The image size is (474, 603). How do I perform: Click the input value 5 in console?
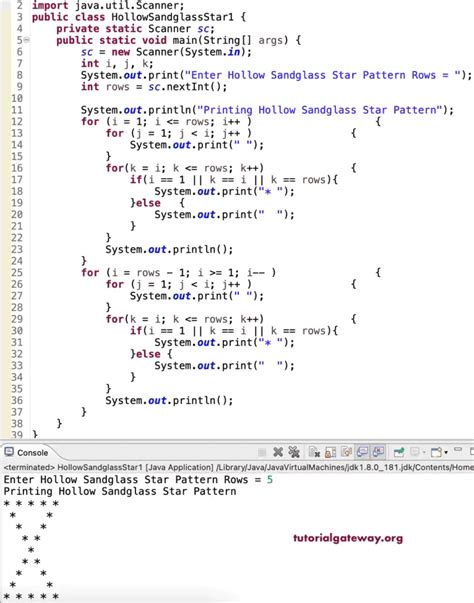[270, 480]
